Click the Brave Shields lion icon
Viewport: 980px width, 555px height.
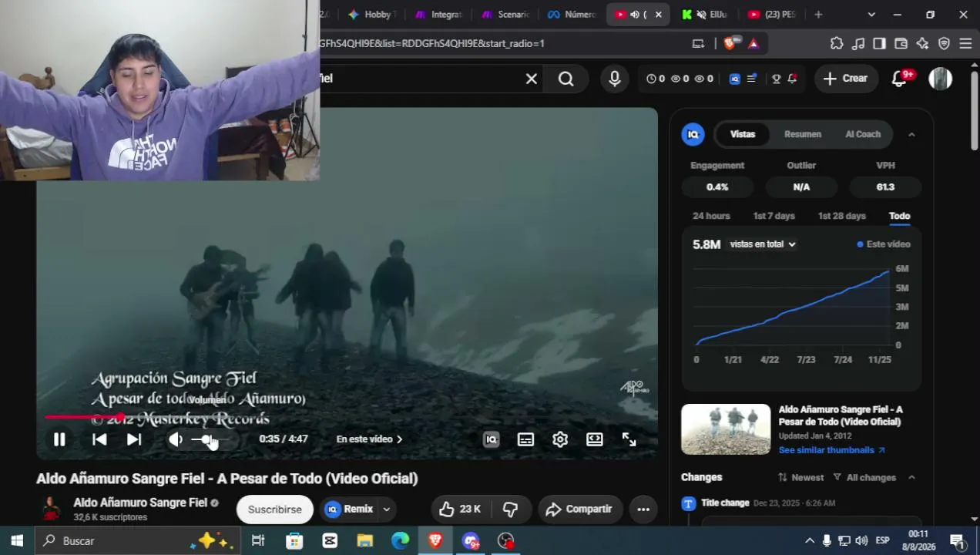tap(729, 44)
